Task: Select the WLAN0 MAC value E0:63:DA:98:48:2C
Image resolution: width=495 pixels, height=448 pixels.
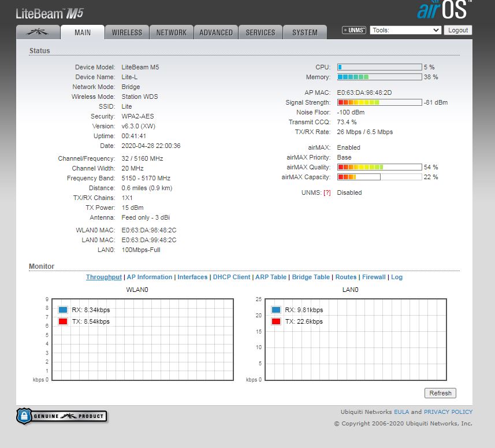Action: click(148, 230)
